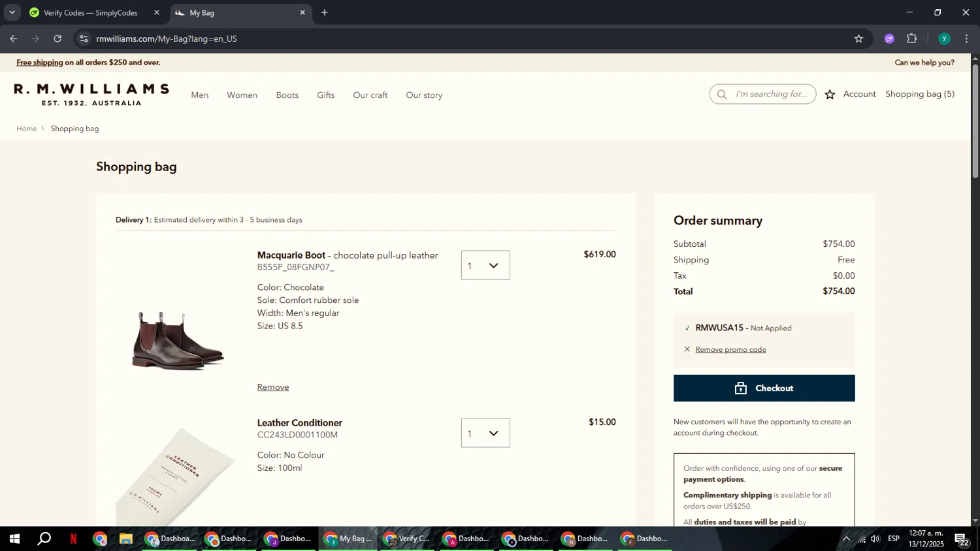
Task: Expand the tab search chevron
Action: pyautogui.click(x=12, y=12)
